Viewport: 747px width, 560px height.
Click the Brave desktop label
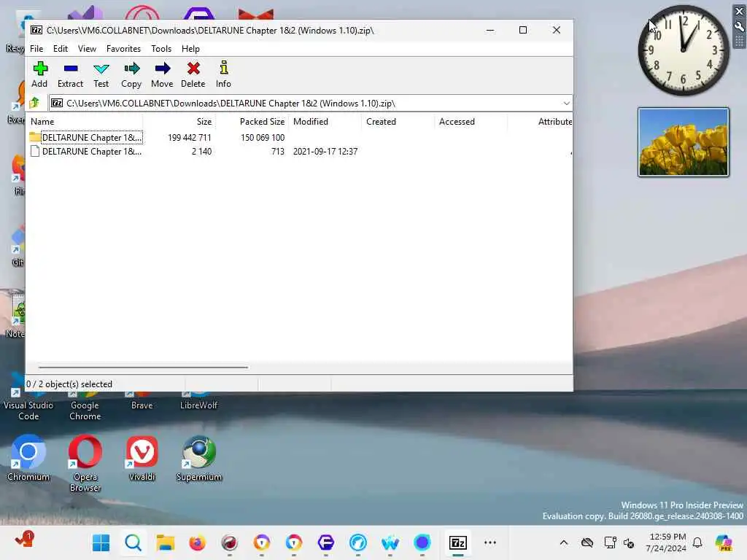coord(142,405)
